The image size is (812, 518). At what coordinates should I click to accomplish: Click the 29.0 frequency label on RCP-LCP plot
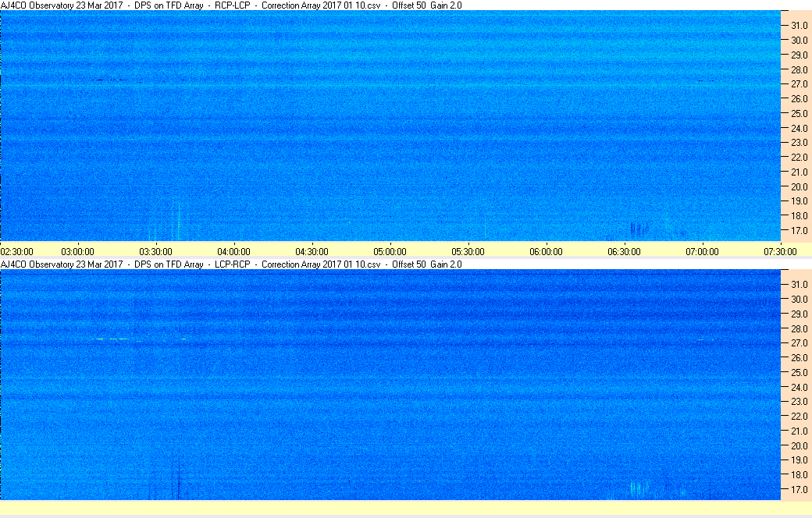pyautogui.click(x=799, y=55)
